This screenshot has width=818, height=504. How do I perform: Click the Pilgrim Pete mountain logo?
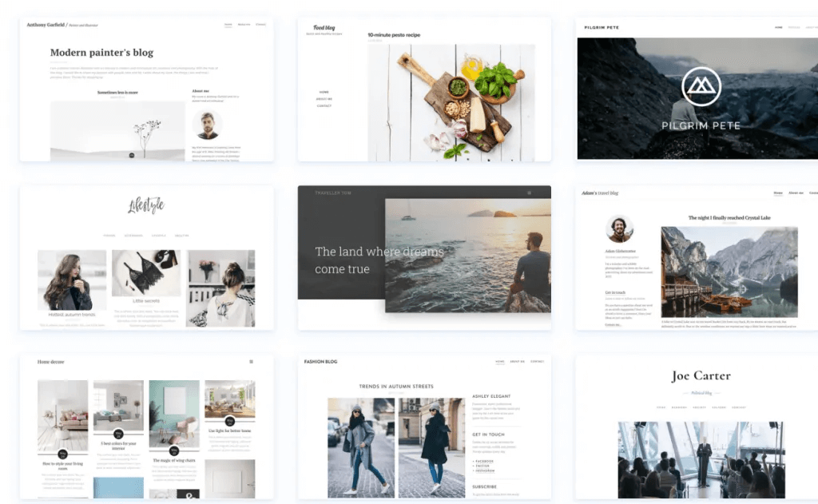(x=701, y=86)
